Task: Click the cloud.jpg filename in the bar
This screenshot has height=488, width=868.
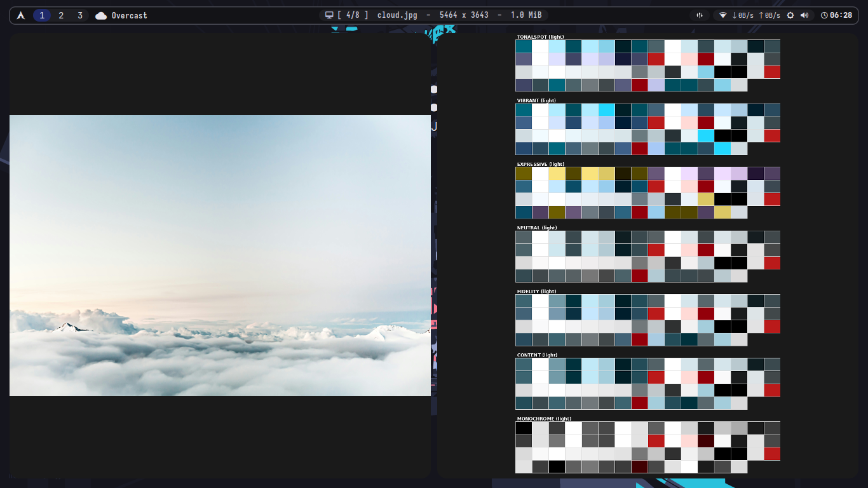Action: (x=398, y=15)
